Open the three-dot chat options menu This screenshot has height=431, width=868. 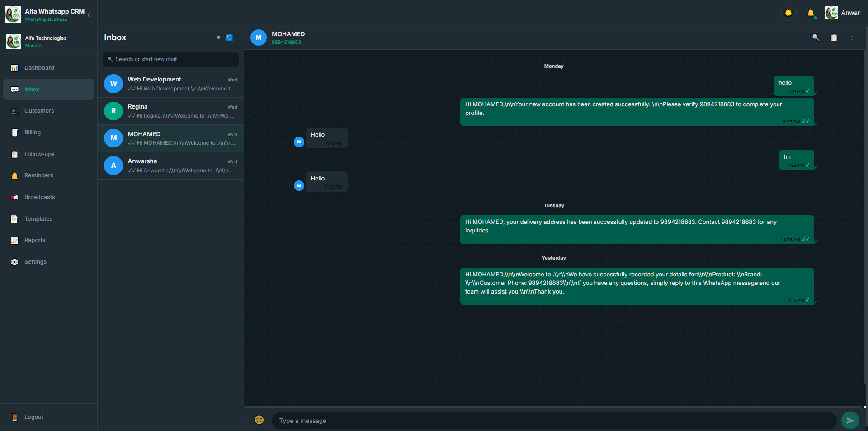tap(852, 38)
